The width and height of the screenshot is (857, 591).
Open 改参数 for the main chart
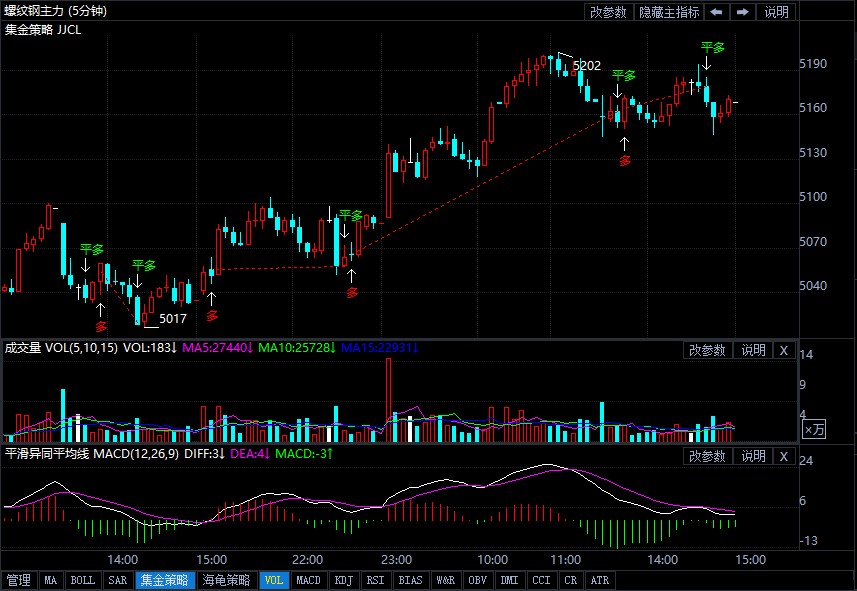coord(608,12)
